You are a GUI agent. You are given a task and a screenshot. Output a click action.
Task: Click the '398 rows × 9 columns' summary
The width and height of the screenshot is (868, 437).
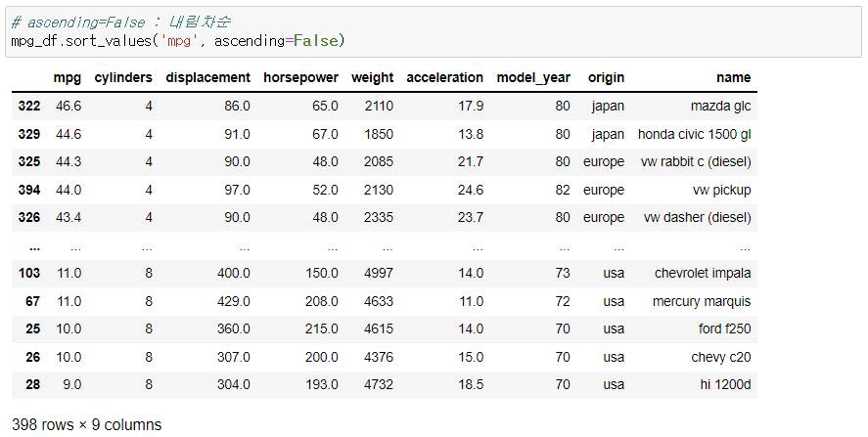coord(86,425)
